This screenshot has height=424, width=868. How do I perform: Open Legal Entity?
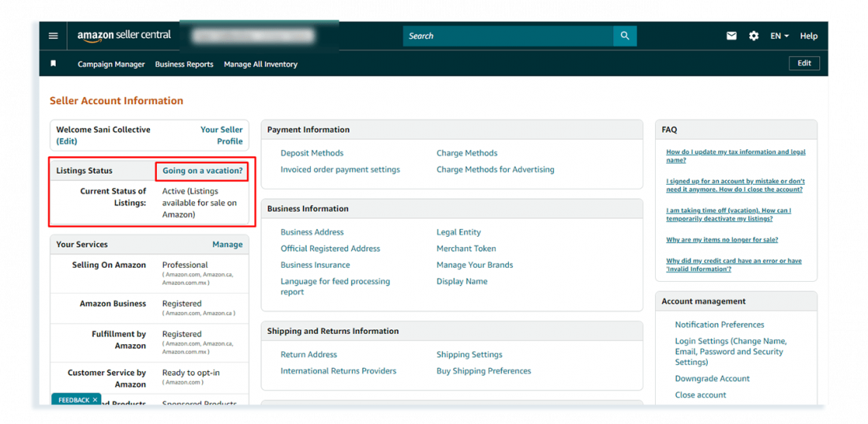coord(458,232)
